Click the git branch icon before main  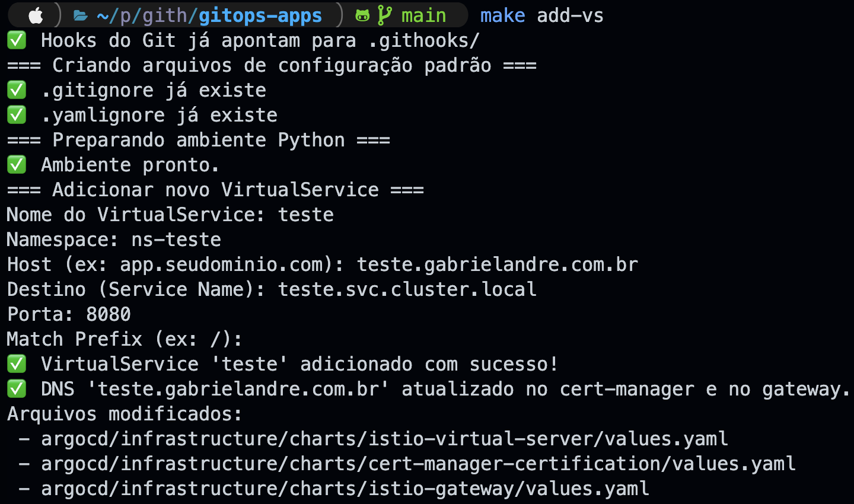pos(384,15)
